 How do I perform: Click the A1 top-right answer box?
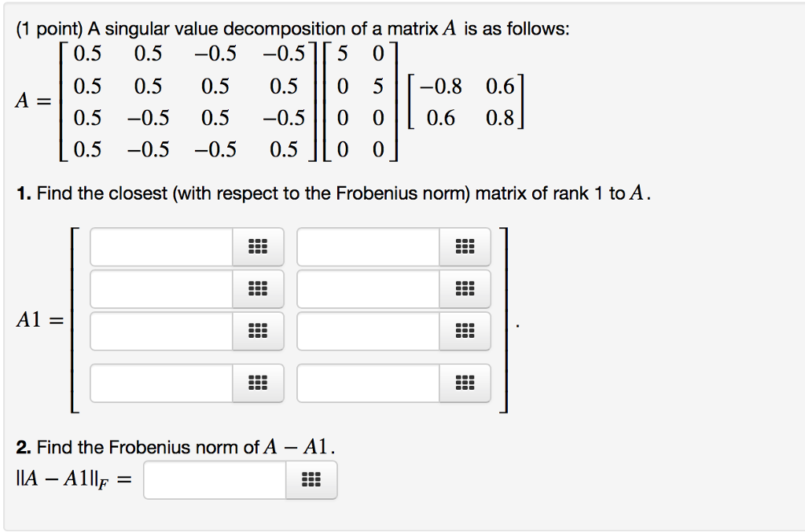[x=366, y=246]
